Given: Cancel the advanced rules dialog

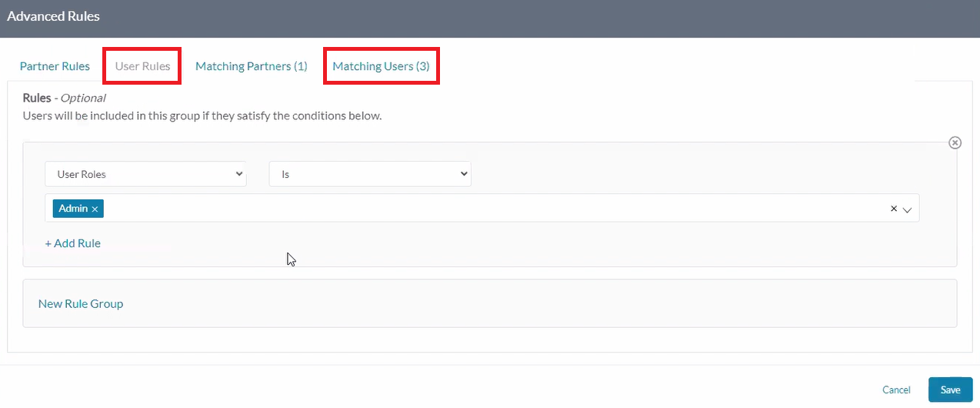Looking at the screenshot, I should 896,390.
